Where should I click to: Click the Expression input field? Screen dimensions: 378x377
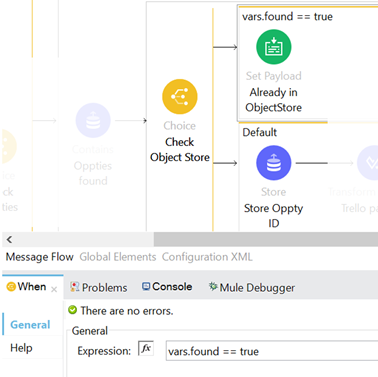(x=272, y=351)
